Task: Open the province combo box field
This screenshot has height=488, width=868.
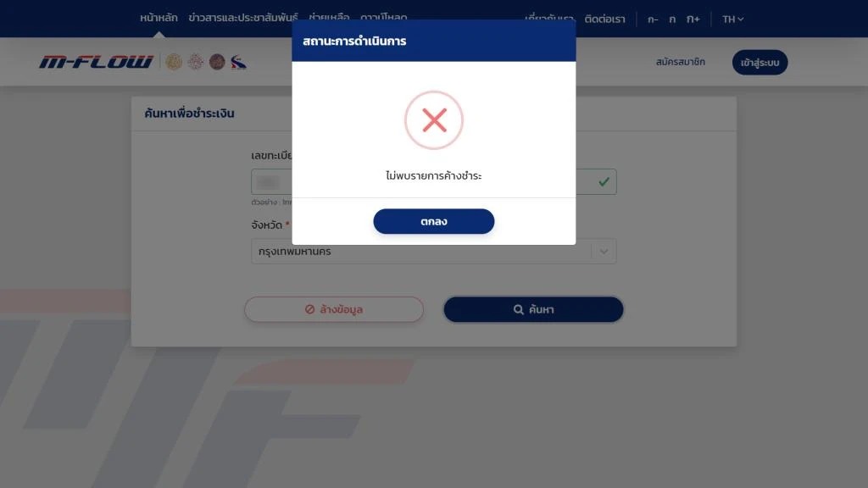Action: [x=434, y=251]
